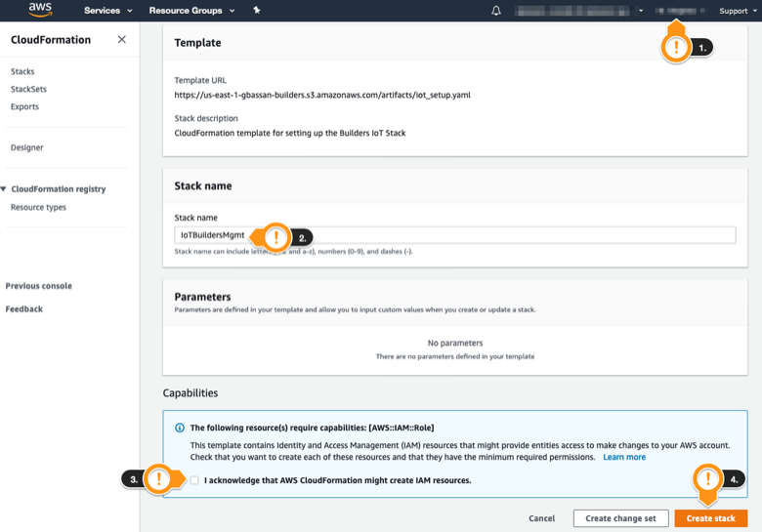Open the Support menu
762x532 pixels.
coord(738,11)
